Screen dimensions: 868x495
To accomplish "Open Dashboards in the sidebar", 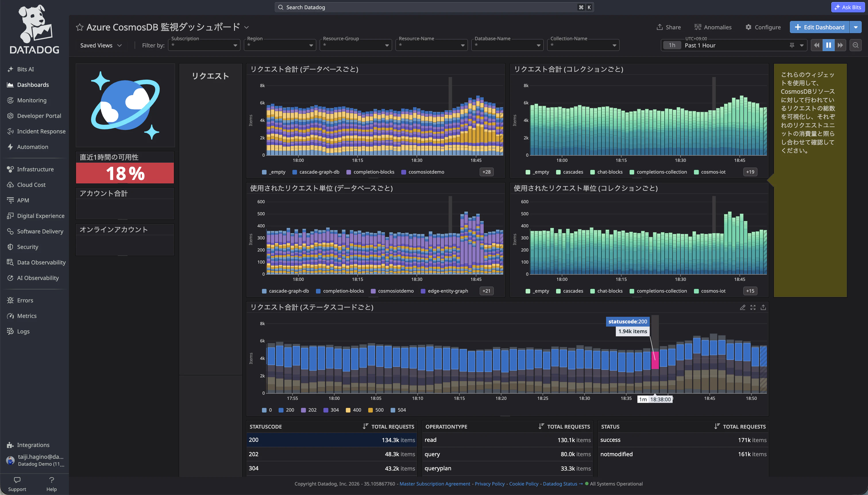I will (33, 85).
